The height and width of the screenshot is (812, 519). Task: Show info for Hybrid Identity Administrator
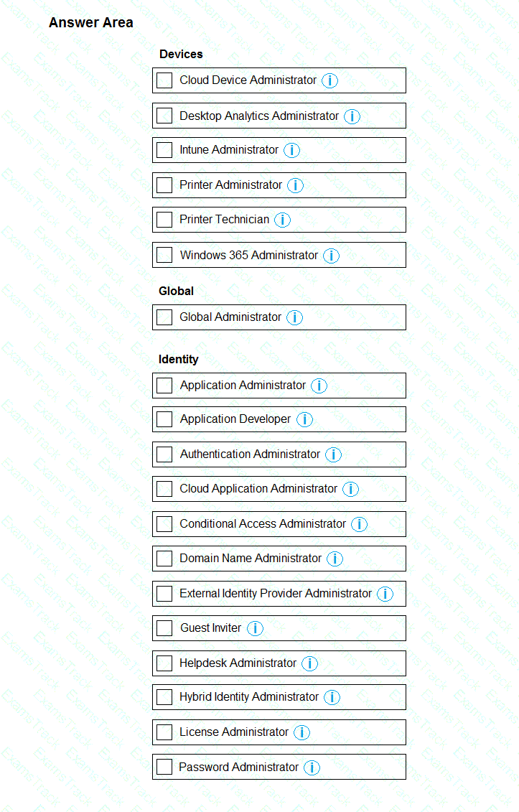click(x=332, y=697)
